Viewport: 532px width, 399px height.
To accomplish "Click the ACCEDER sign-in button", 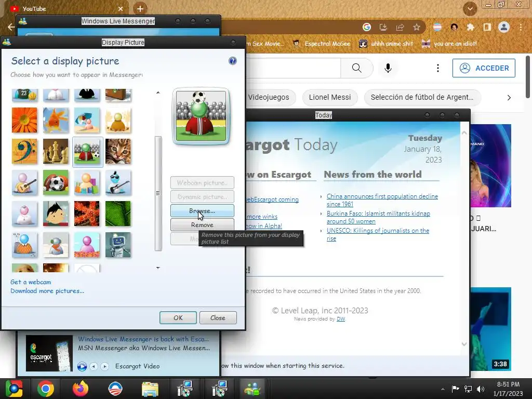I will [x=484, y=68].
